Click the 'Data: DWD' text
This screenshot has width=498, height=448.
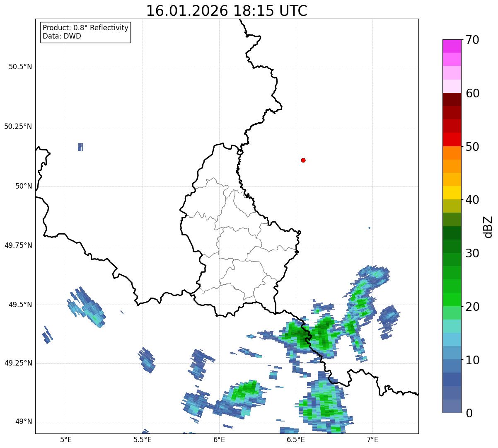[x=62, y=36]
